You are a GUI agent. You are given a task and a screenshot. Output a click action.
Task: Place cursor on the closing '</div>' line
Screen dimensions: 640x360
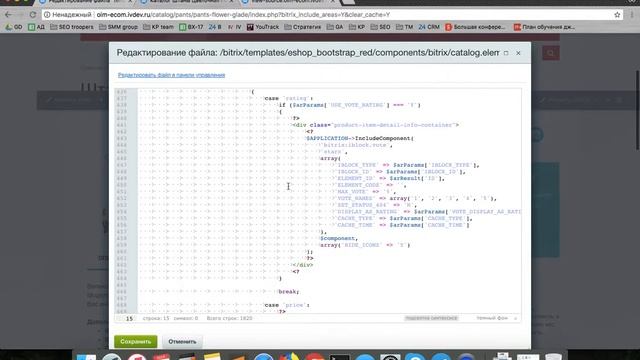click(x=302, y=265)
